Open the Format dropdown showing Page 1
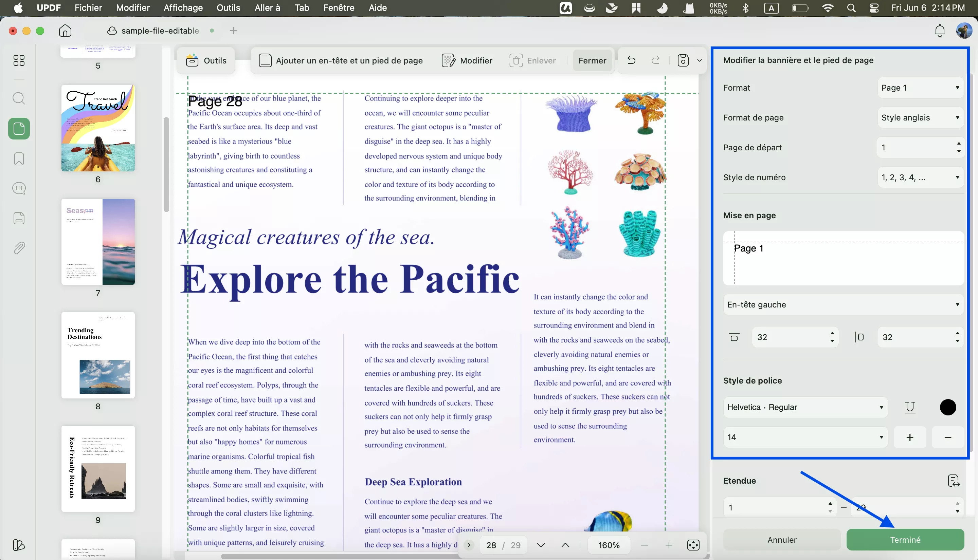The image size is (978, 560). (921, 88)
